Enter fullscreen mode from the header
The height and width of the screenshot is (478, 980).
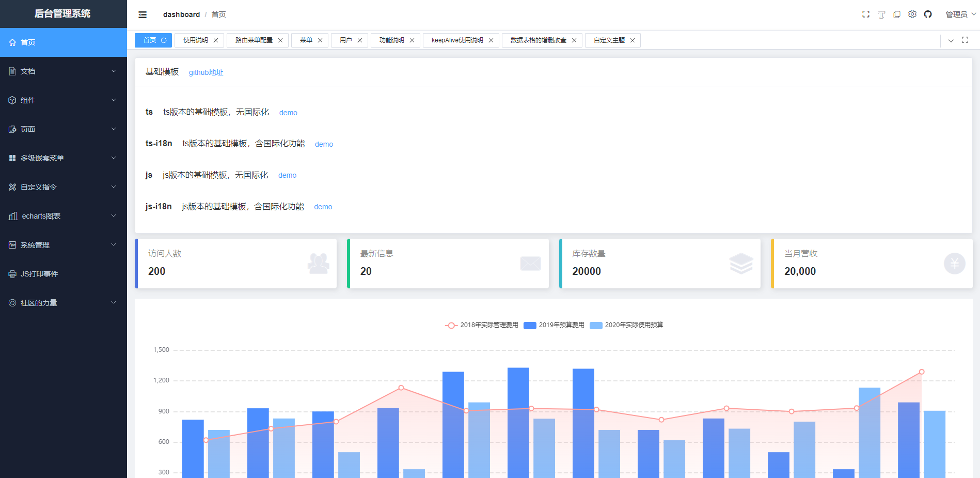click(866, 14)
